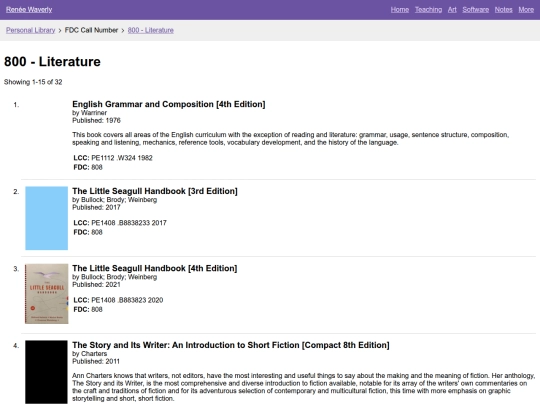Go to the Home nav item
The width and height of the screenshot is (540, 405).
tap(400, 10)
